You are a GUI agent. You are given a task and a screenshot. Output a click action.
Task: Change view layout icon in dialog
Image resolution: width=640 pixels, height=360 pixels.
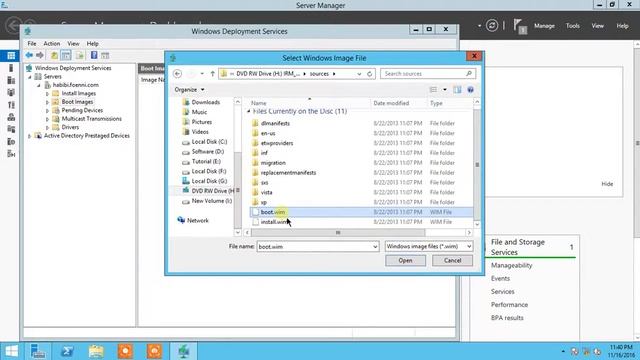[x=433, y=90]
